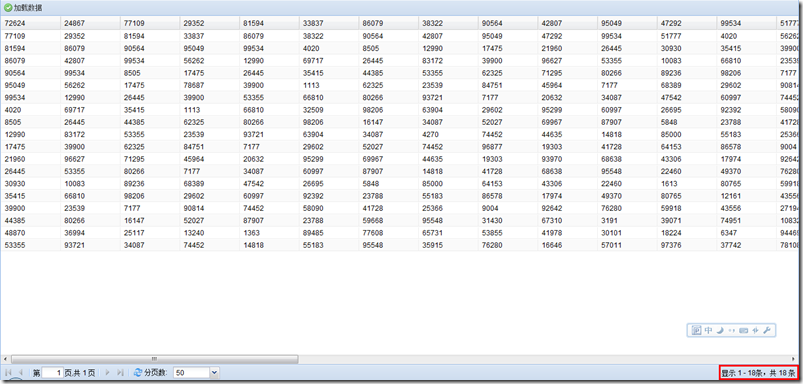Click the 加载数据 load data button
The width and height of the screenshot is (803, 384).
point(23,8)
